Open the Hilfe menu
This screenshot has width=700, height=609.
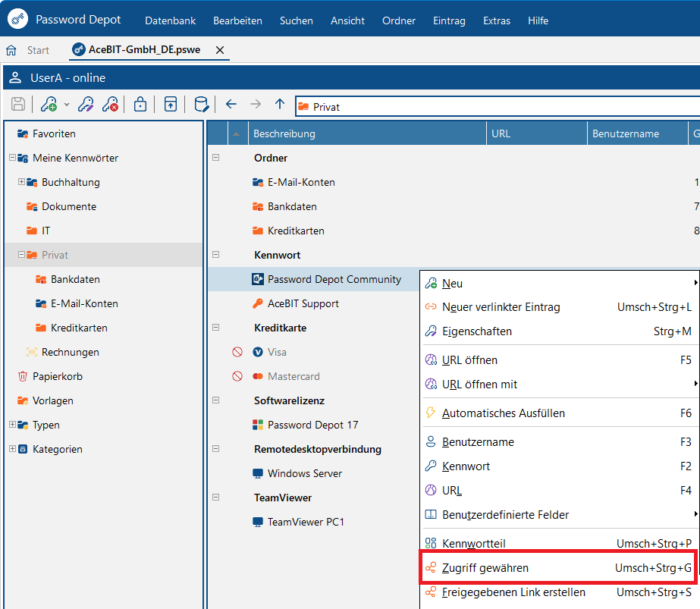click(x=538, y=20)
